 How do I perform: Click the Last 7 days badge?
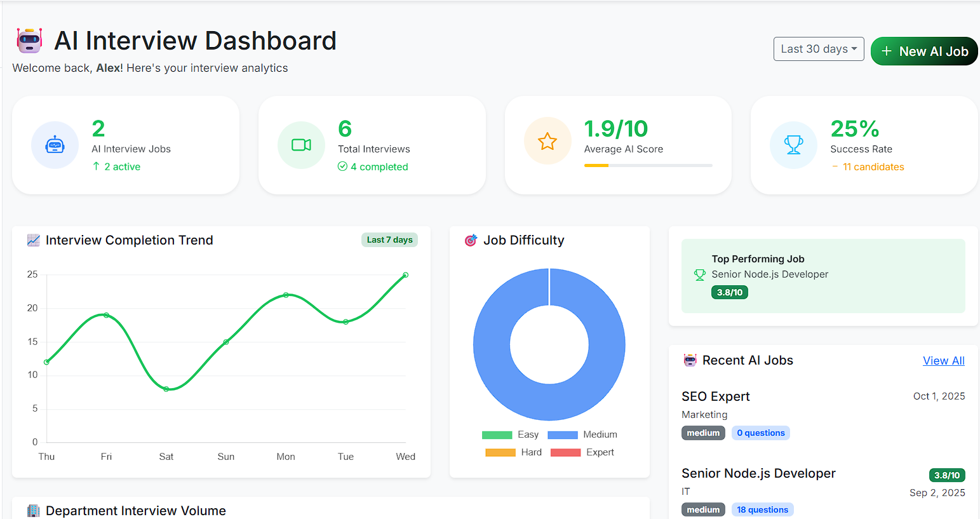tap(389, 239)
